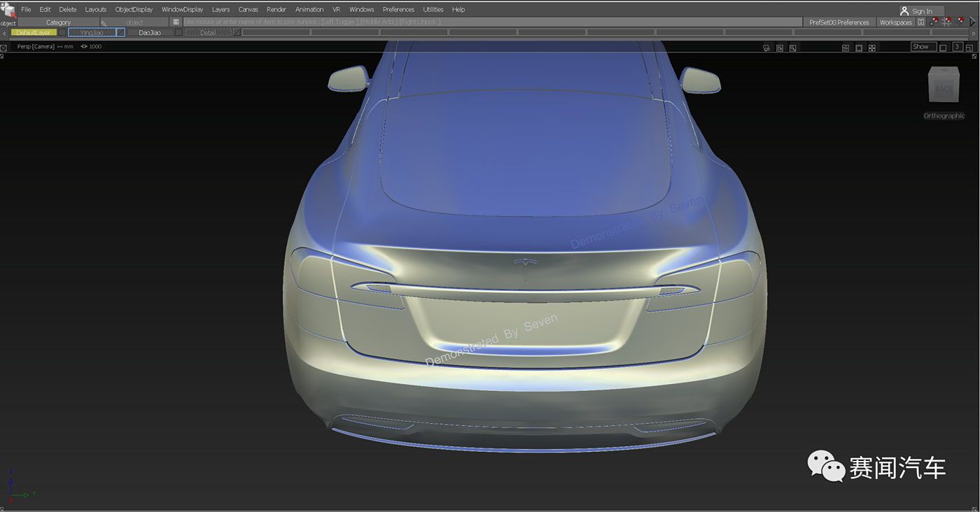Image resolution: width=980 pixels, height=512 pixels.
Task: Click the grid snap icon with red dot
Action: tap(946, 22)
